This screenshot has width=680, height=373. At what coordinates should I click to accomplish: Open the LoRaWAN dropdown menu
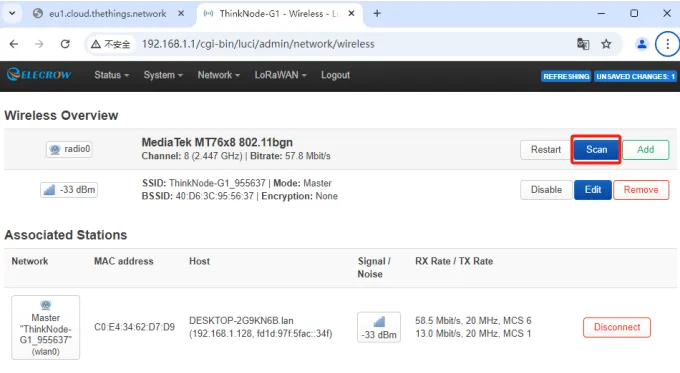coord(281,75)
